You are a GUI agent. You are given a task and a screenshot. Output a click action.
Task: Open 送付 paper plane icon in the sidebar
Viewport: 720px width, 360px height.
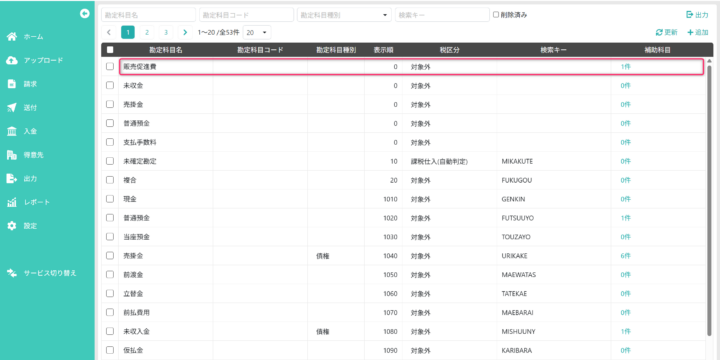click(x=11, y=108)
